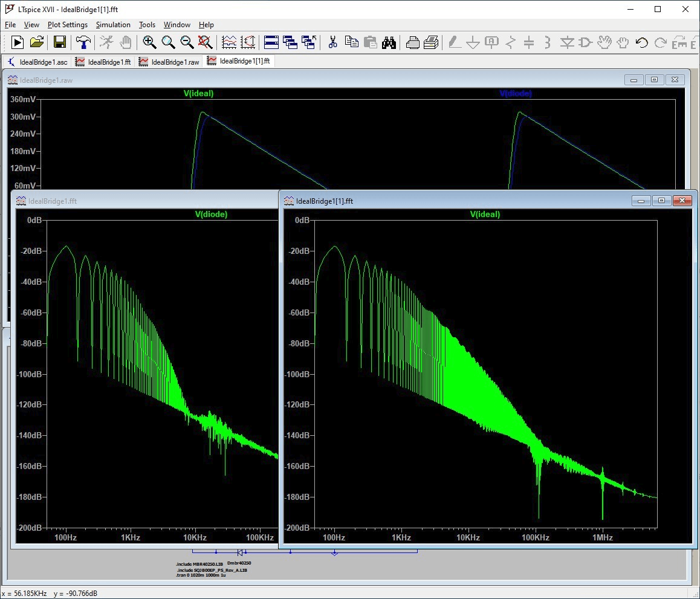Click the Rotate toolbar icon
This screenshot has width=700, height=599.
click(x=679, y=42)
